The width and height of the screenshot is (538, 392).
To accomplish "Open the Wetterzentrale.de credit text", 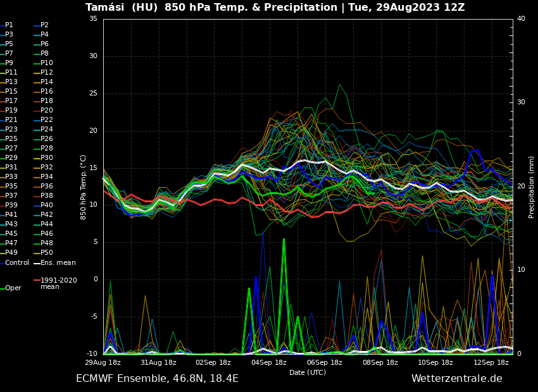I will (x=456, y=379).
